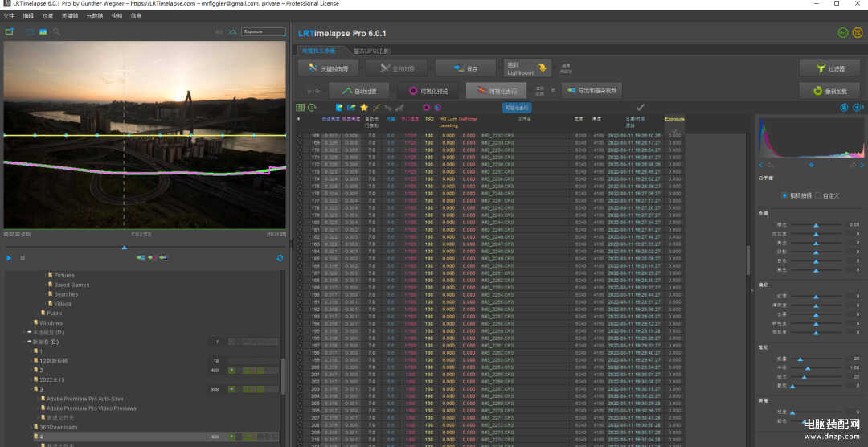The width and height of the screenshot is (868, 447).
Task: Click the 保存 save button
Action: point(465,68)
